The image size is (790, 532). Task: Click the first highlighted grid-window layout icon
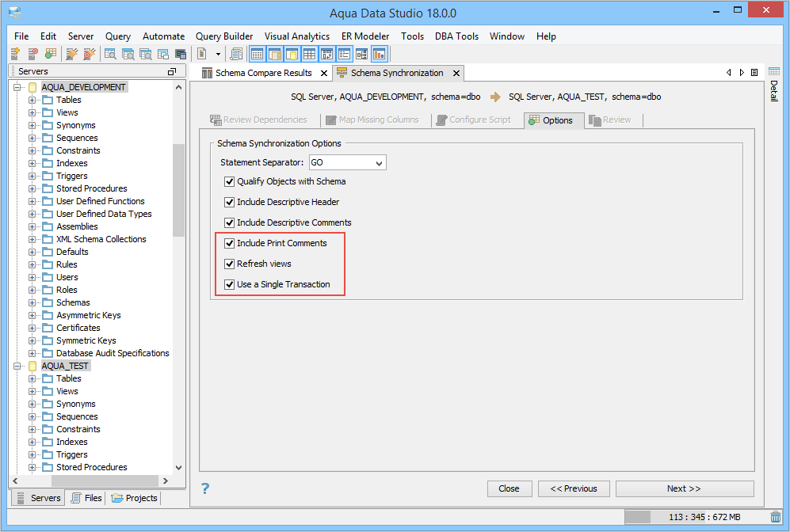point(257,53)
